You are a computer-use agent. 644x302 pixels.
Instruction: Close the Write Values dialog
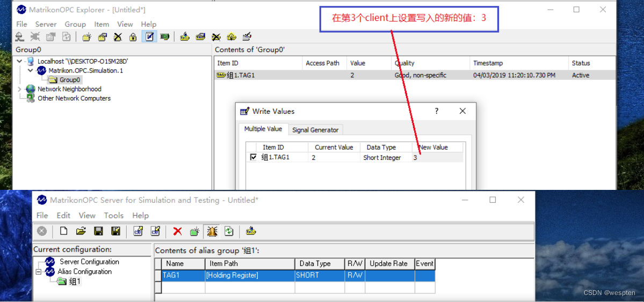pos(462,111)
